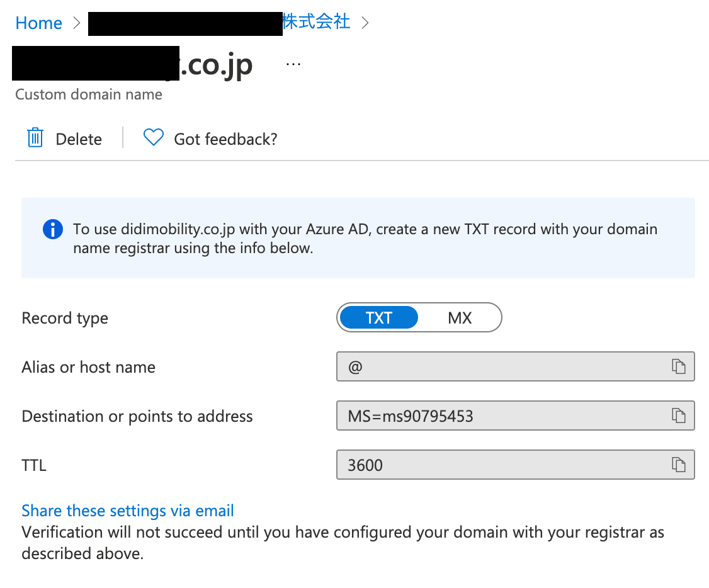The width and height of the screenshot is (709, 588).
Task: Click the trash can Delete icon
Action: [35, 138]
